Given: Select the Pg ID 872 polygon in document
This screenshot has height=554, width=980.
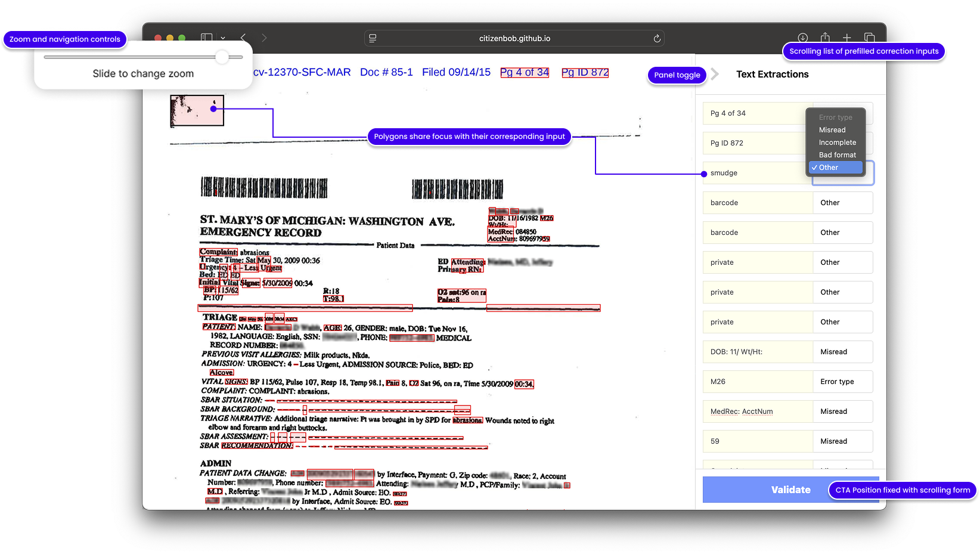Looking at the screenshot, I should 585,72.
